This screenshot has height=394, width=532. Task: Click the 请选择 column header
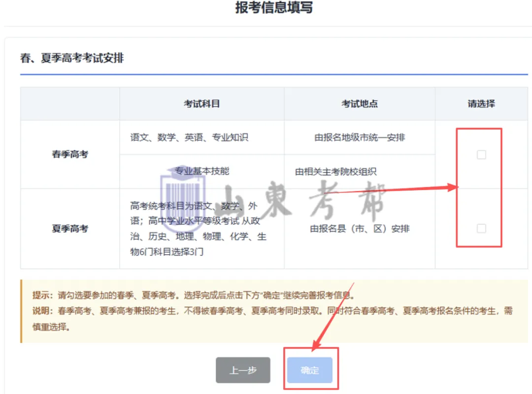[481, 104]
